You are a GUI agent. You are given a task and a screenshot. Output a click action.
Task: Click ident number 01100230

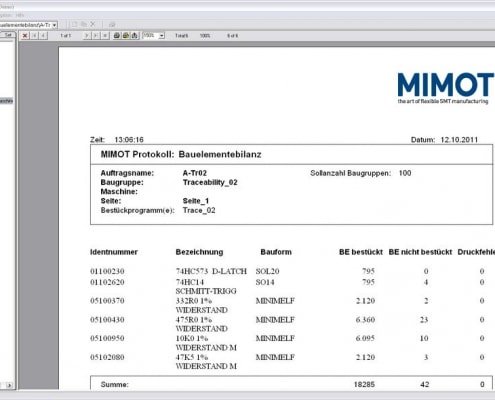pos(107,271)
